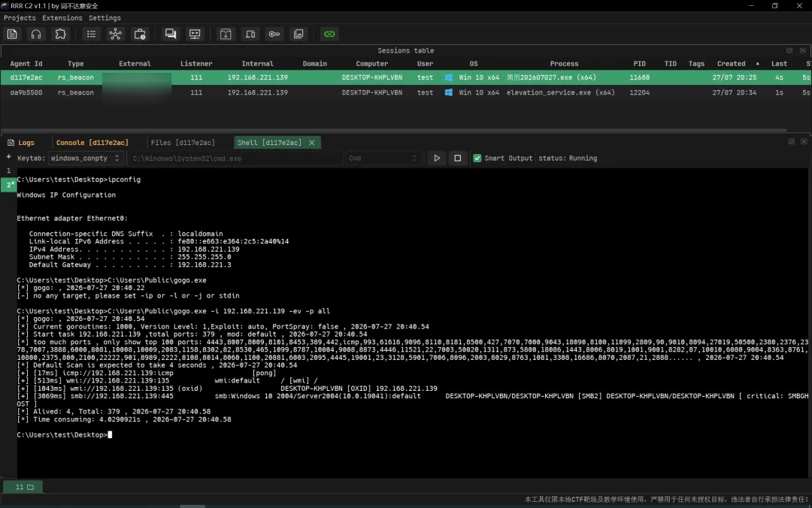The height and width of the screenshot is (508, 812).
Task: Open the Cmd shell type dropdown
Action: tap(383, 158)
